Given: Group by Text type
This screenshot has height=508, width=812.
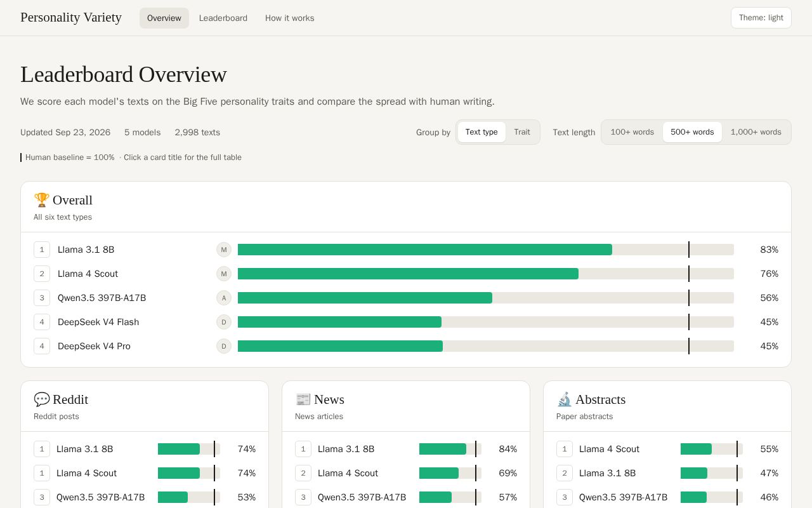Looking at the screenshot, I should pyautogui.click(x=481, y=132).
